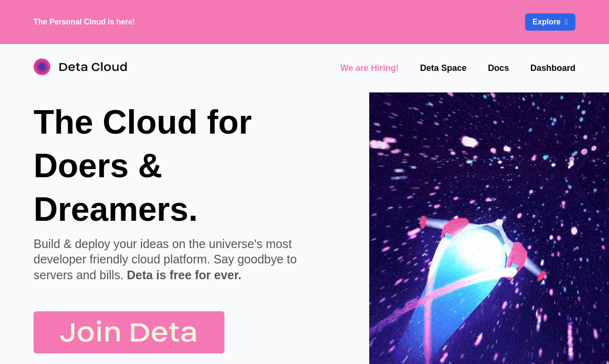This screenshot has width=609, height=364.
Task: Click the circular Deta logo icon
Action: (x=42, y=67)
